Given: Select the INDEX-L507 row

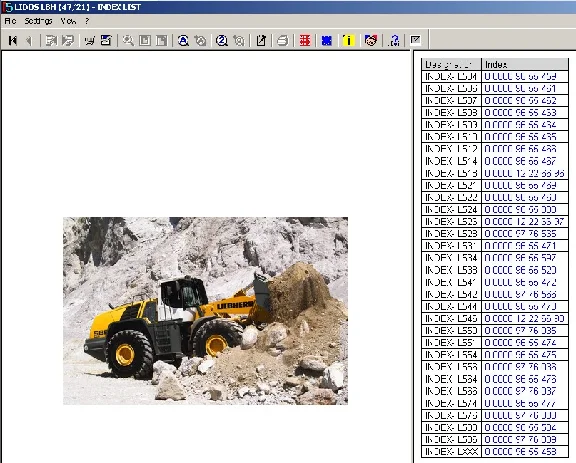Looking at the screenshot, I should point(494,100).
